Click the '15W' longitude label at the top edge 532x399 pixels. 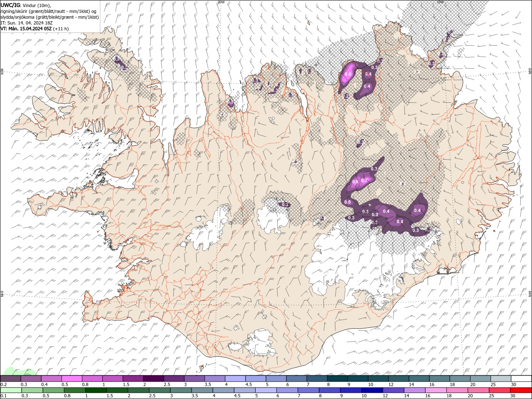440,2
